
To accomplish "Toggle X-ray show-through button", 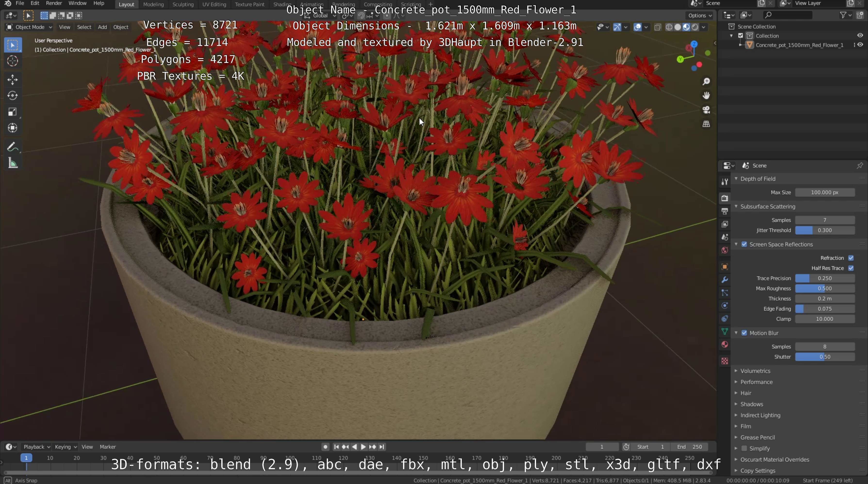I will click(x=657, y=27).
